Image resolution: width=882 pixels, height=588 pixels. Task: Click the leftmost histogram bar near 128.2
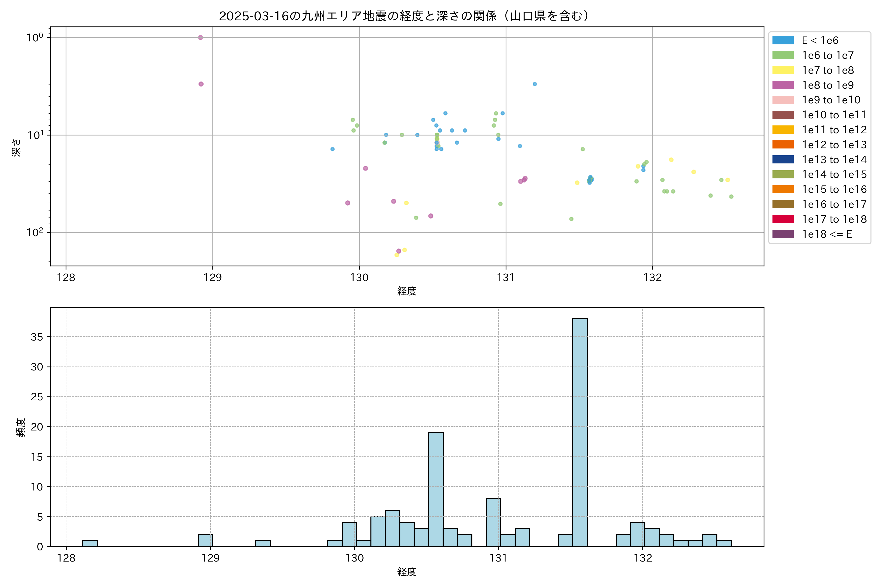90,543
